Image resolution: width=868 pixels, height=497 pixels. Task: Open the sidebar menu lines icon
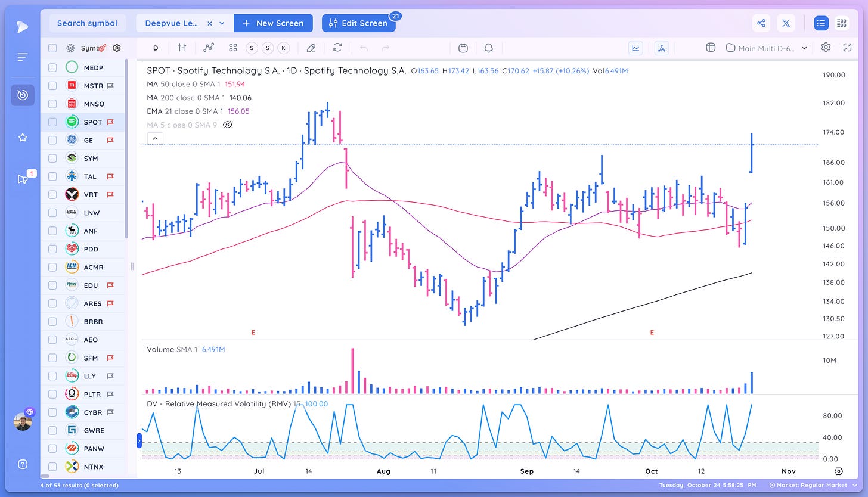tap(23, 57)
